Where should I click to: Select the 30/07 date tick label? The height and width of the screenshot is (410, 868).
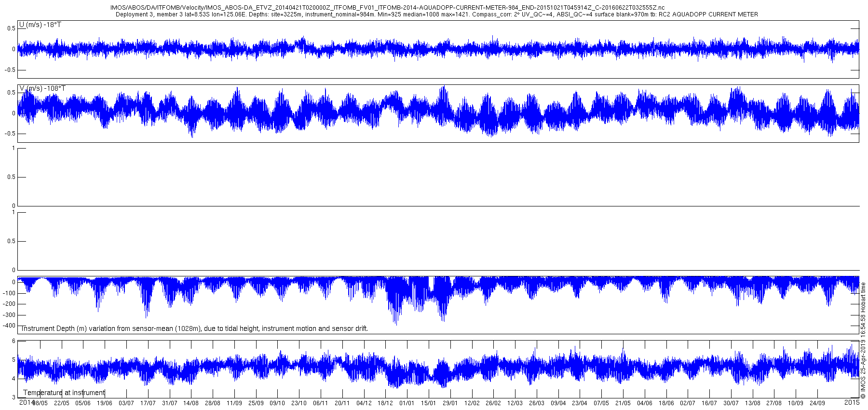point(731,403)
